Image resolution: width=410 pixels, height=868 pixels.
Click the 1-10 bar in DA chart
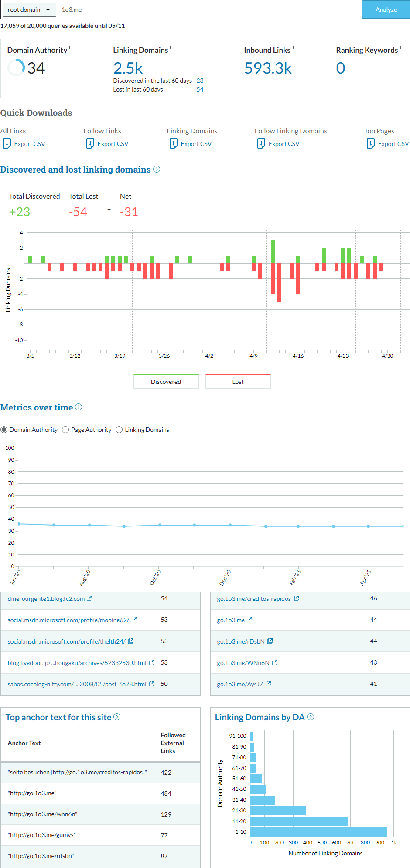tap(318, 832)
